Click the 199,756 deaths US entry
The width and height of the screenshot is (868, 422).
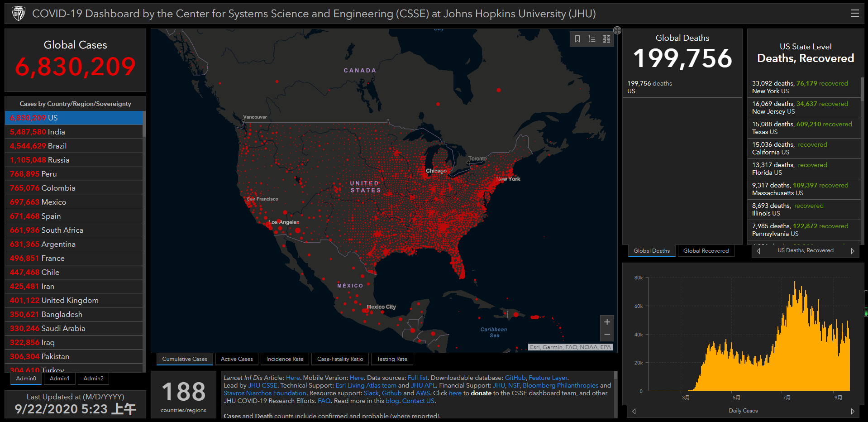(682, 87)
